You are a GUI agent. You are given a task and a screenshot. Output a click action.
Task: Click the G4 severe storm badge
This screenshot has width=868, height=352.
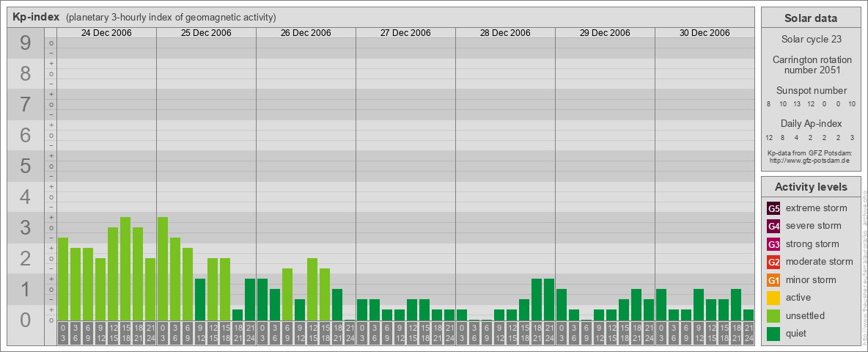point(773,226)
